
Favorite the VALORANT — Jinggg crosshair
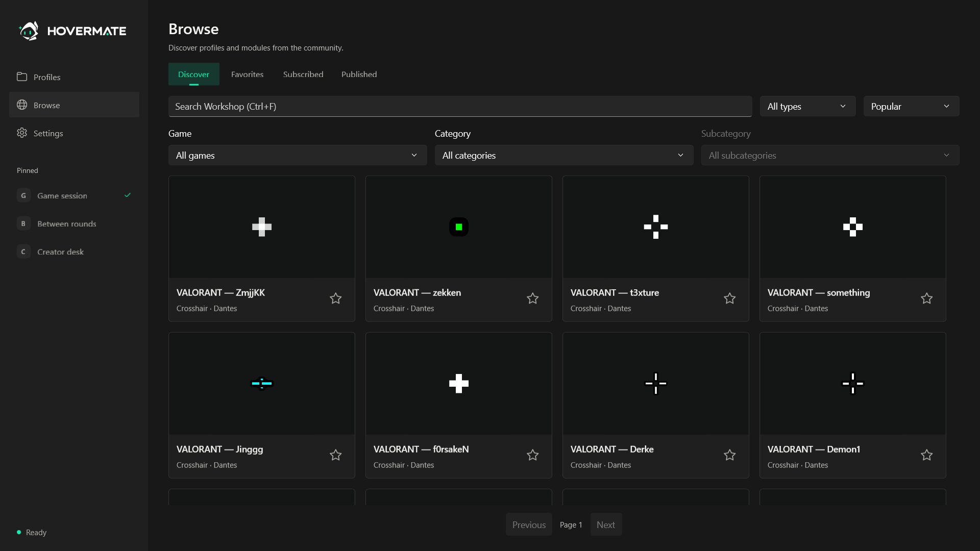(335, 455)
